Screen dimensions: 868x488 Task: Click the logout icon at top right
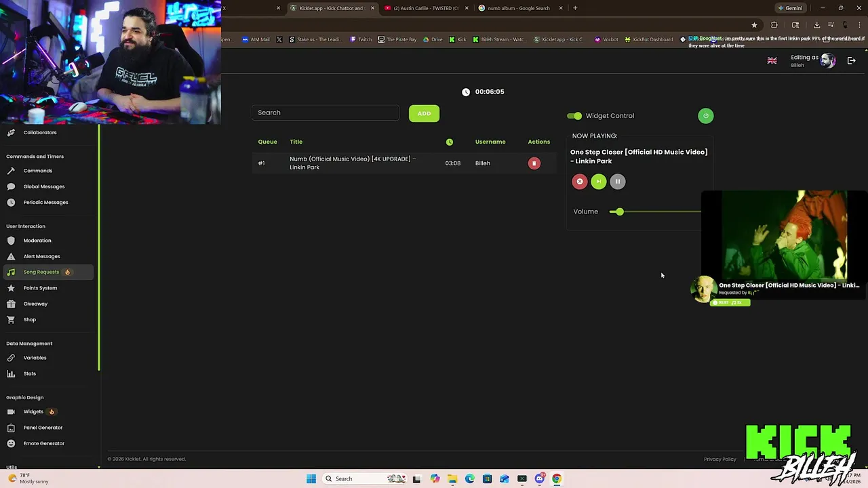click(852, 60)
